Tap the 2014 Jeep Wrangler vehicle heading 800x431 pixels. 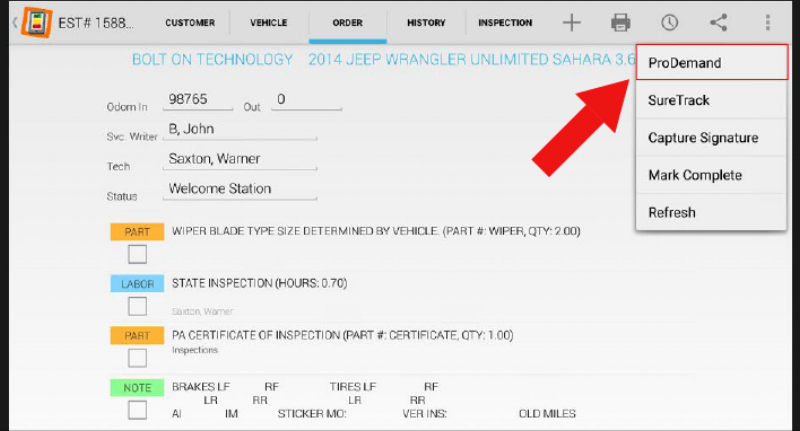pyautogui.click(x=472, y=60)
